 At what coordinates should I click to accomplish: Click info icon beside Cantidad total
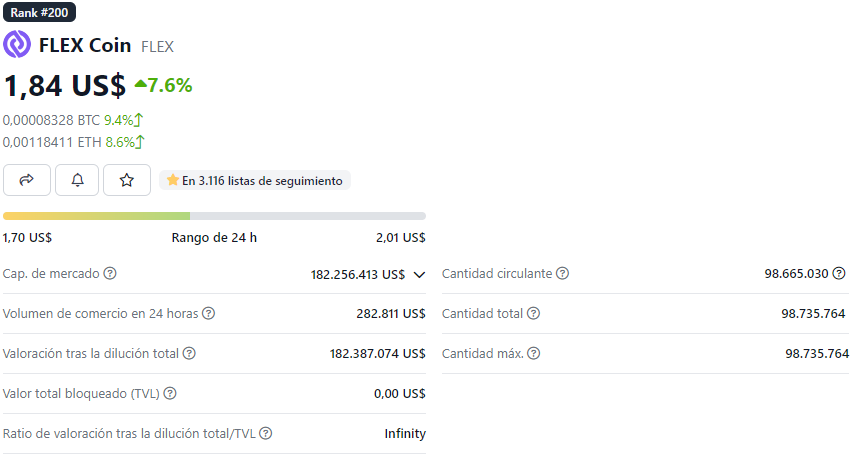pyautogui.click(x=534, y=313)
